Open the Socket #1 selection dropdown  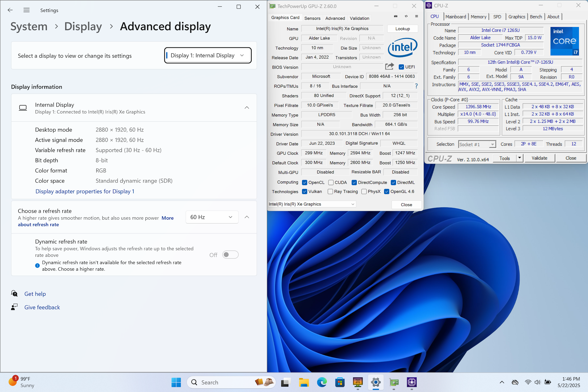(x=477, y=144)
